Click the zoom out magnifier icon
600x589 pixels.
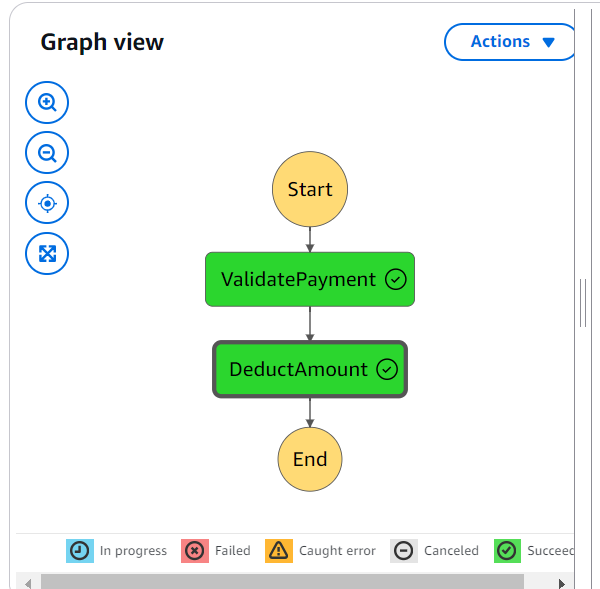click(47, 153)
